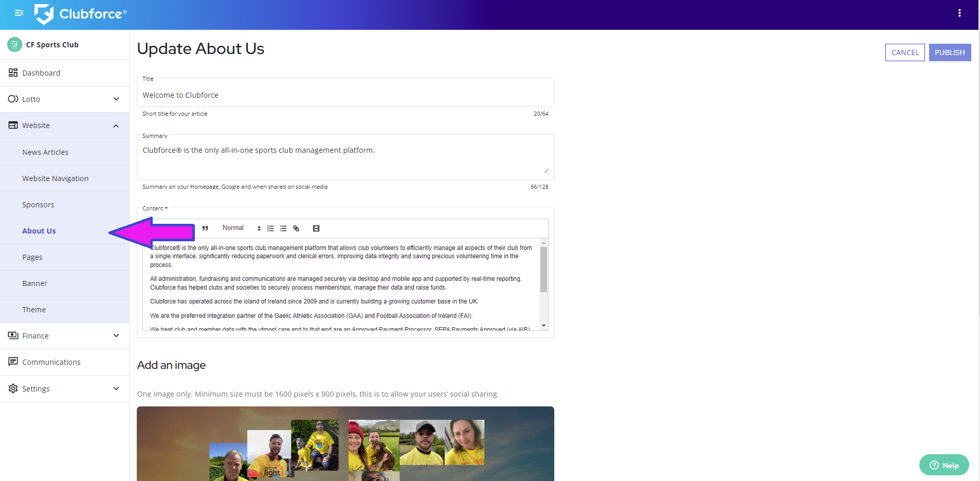Click the 66/128 summary character counter
Viewport: 980px width, 481px height.
pos(539,187)
